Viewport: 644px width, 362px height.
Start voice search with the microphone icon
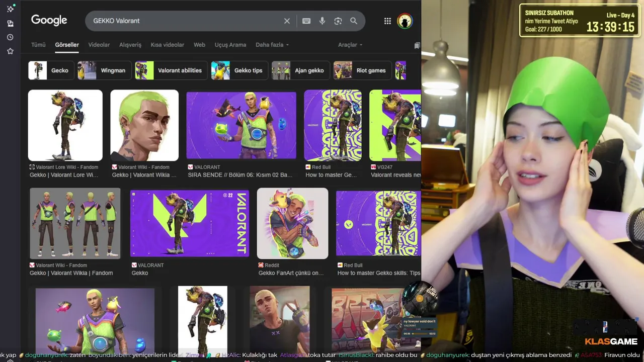(323, 21)
